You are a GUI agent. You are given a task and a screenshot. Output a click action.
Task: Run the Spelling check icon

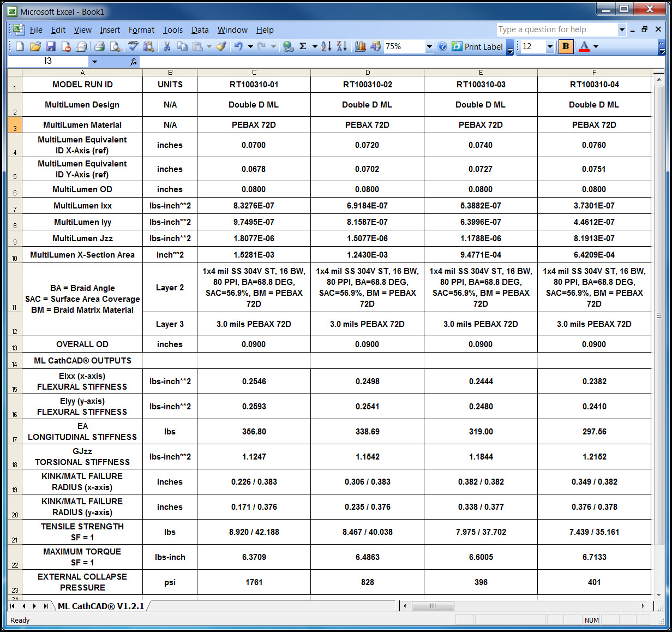133,47
